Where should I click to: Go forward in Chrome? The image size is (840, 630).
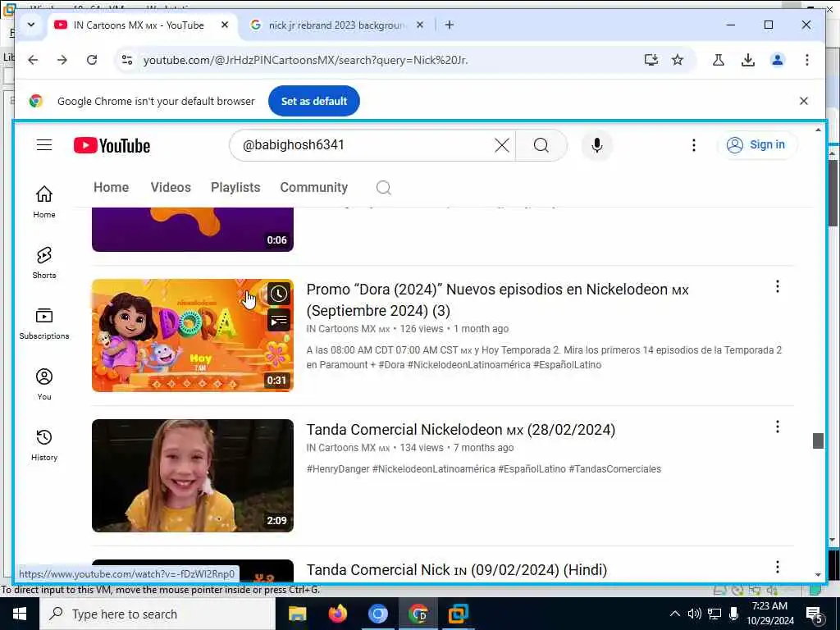coord(62,60)
